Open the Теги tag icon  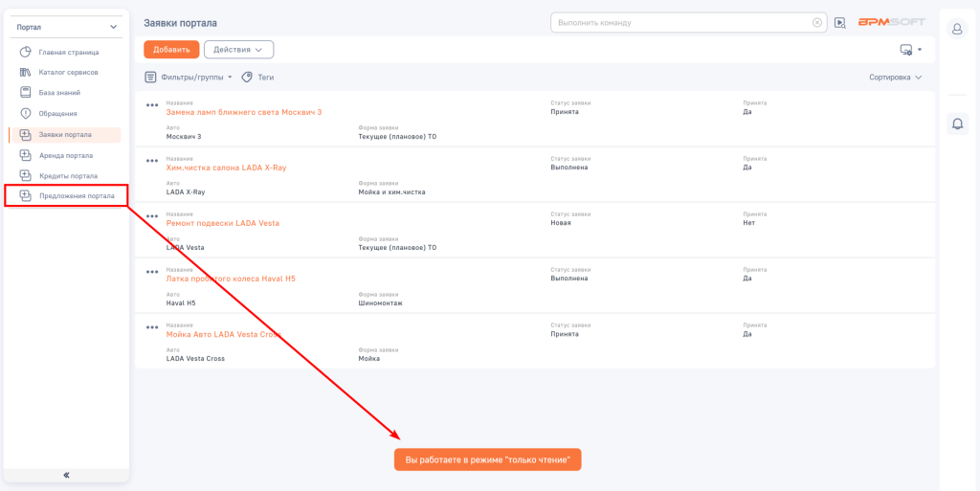pos(247,77)
